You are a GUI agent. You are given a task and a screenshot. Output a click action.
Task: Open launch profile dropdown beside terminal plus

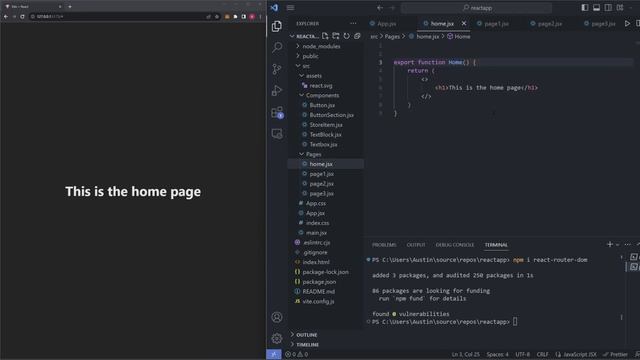618,244
